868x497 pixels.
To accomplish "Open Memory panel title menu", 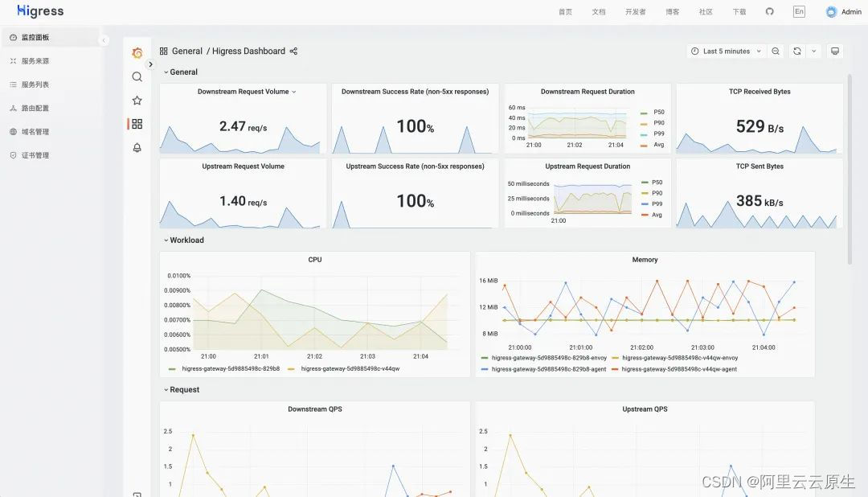I will 645,259.
